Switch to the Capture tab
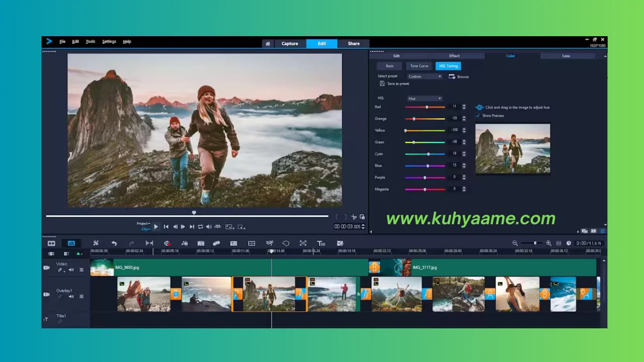This screenshot has width=644, height=362. pos(290,44)
